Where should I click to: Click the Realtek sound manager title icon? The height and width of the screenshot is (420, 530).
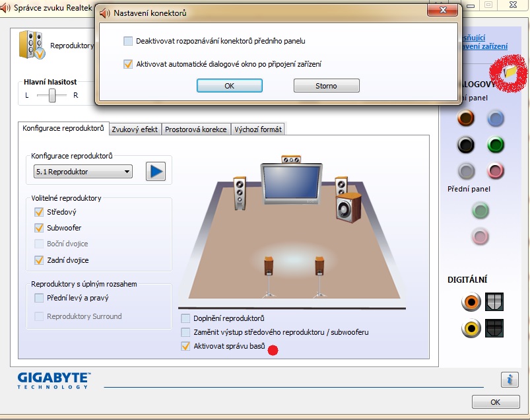click(5, 7)
